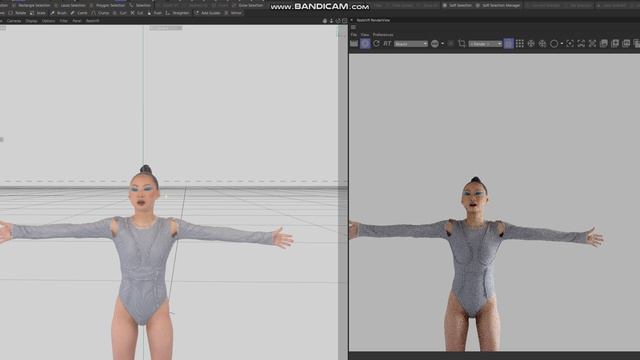The height and width of the screenshot is (360, 640).
Task: Choose the hair Rotate tool
Action: pyautogui.click(x=17, y=13)
